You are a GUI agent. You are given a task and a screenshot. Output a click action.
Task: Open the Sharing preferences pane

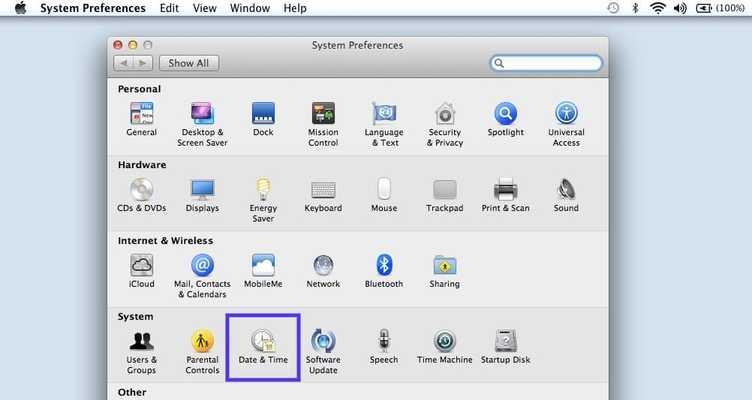tap(445, 271)
